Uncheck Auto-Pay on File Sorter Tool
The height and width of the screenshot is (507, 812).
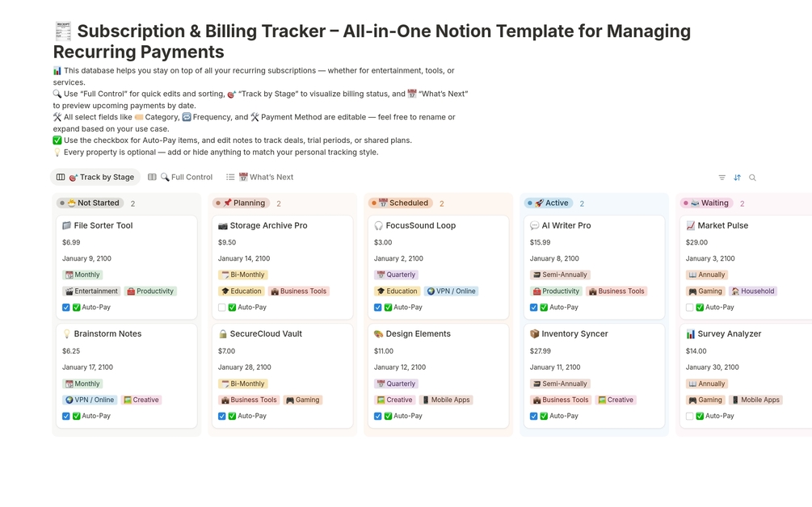click(66, 308)
